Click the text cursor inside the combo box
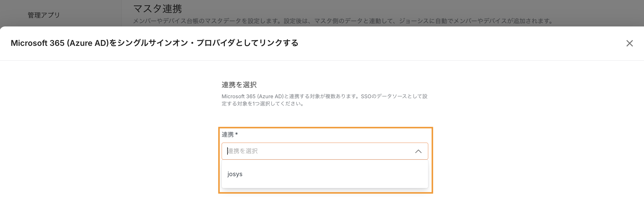 click(x=227, y=151)
